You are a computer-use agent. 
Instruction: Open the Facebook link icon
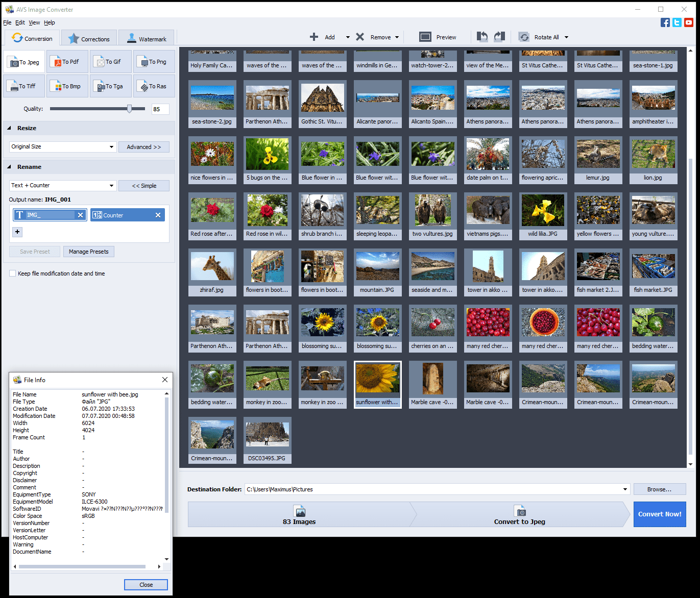[x=665, y=22]
